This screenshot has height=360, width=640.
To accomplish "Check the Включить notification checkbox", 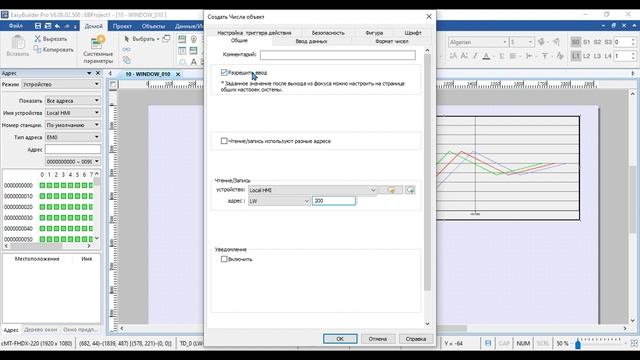I will [x=224, y=259].
